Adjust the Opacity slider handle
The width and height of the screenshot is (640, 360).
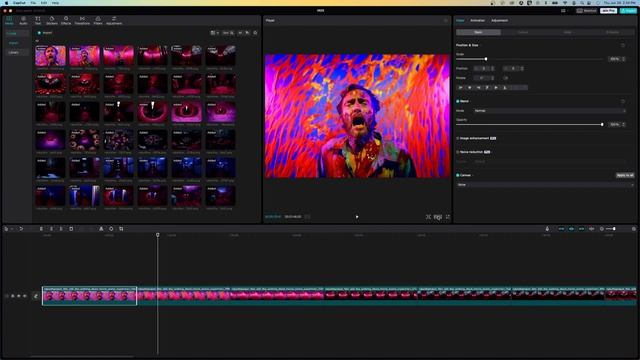(602, 124)
